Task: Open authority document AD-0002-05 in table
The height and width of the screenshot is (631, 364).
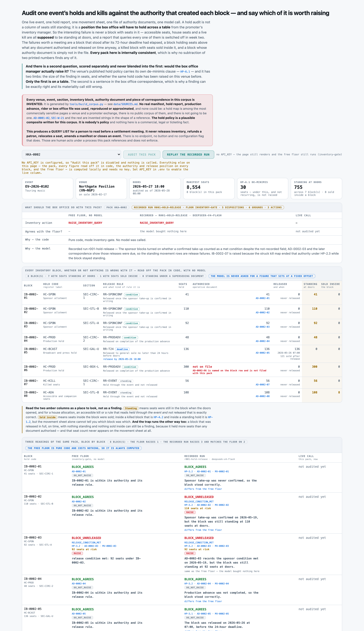Action: pyautogui.click(x=262, y=353)
